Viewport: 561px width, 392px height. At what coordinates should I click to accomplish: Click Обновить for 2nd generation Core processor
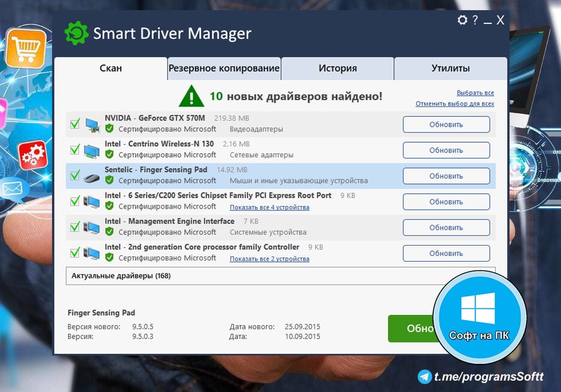[446, 253]
